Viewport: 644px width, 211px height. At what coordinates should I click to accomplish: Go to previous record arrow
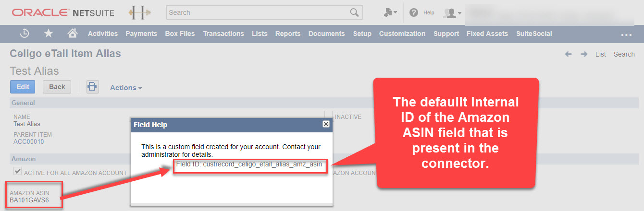coord(569,54)
